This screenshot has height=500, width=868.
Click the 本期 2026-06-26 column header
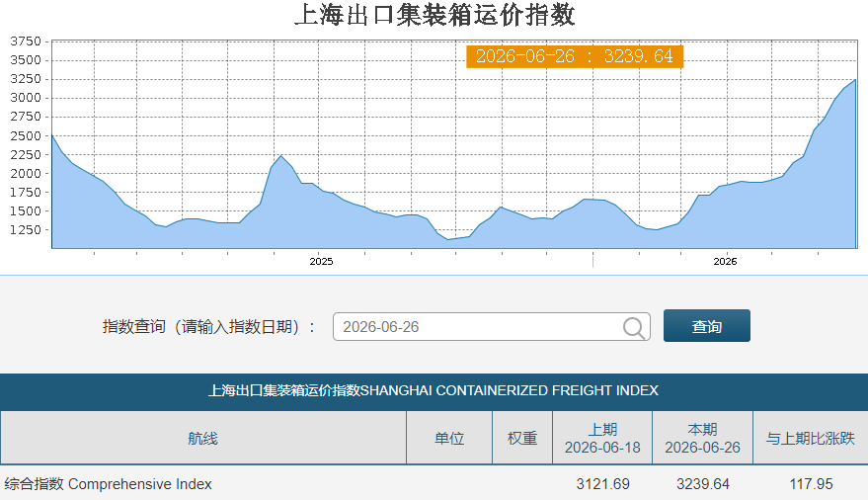[x=702, y=438]
